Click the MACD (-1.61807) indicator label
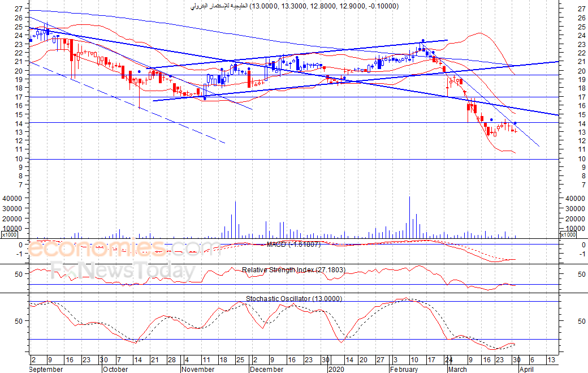 click(293, 245)
